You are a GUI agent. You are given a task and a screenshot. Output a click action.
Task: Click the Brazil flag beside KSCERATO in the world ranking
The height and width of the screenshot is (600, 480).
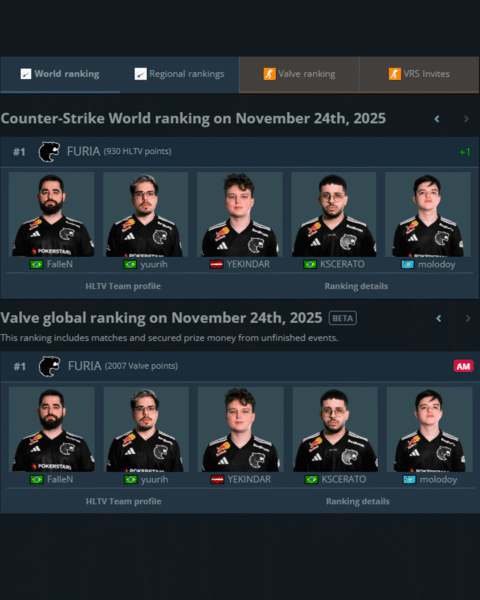pos(310,264)
